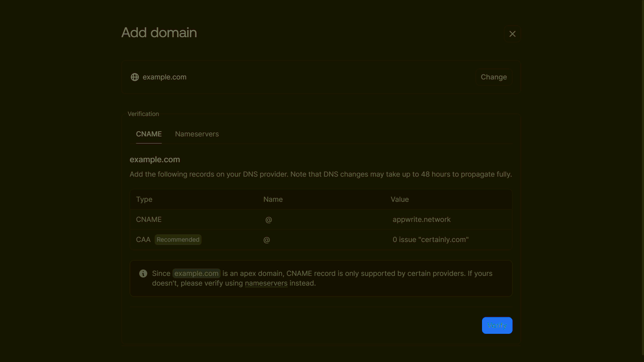This screenshot has height=362, width=644.
Task: Click the Change button for example.com
Action: point(494,77)
